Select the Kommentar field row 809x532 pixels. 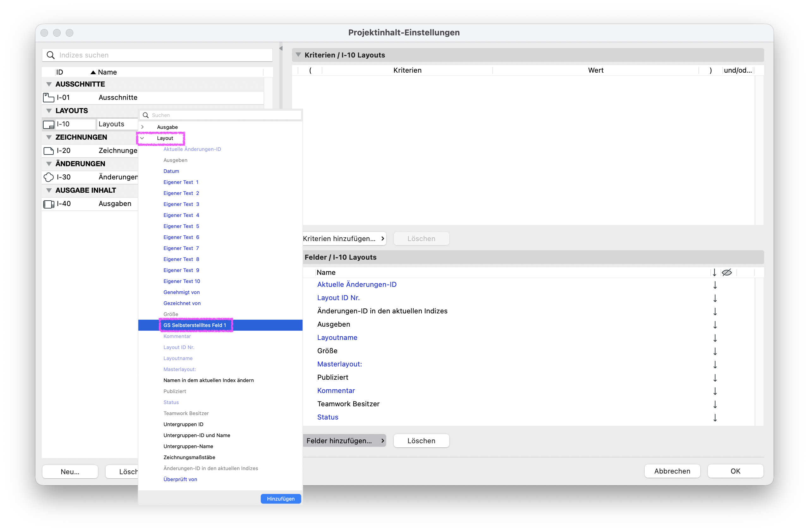coord(529,391)
